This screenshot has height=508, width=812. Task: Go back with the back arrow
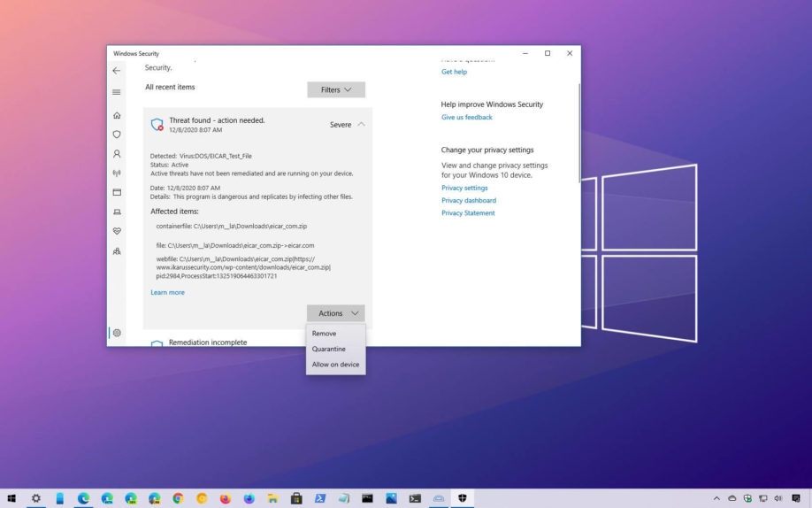(x=117, y=71)
